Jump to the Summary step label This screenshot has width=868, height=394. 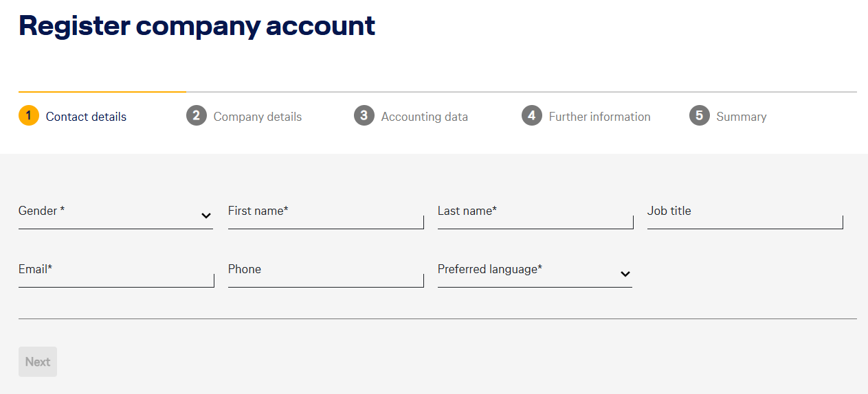click(741, 117)
